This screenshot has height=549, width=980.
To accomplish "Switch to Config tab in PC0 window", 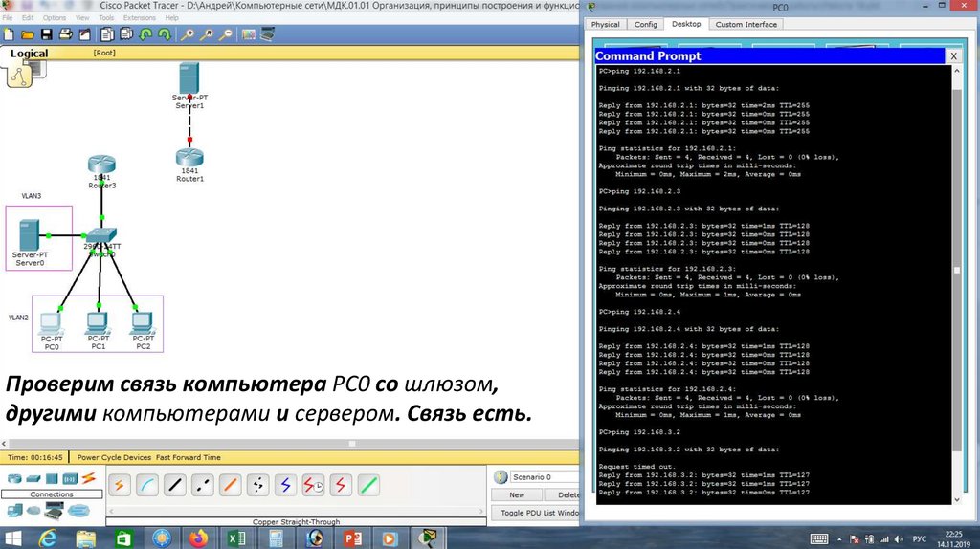I will tap(646, 24).
